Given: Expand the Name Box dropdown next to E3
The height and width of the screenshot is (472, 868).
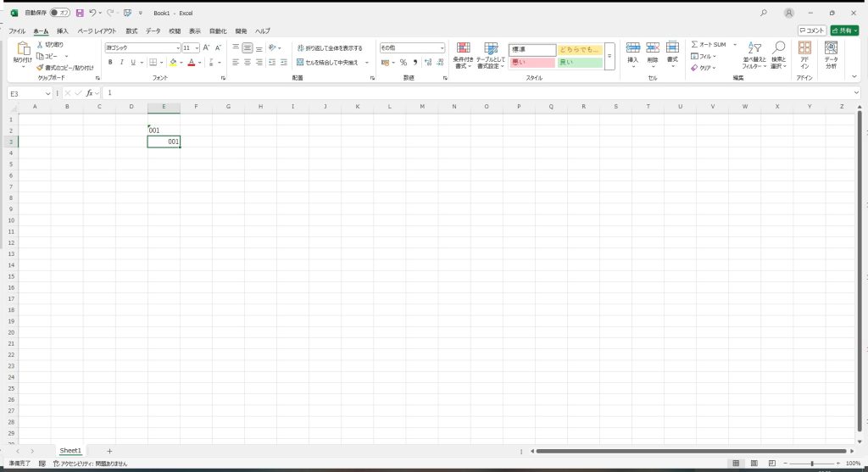Looking at the screenshot, I should point(47,93).
